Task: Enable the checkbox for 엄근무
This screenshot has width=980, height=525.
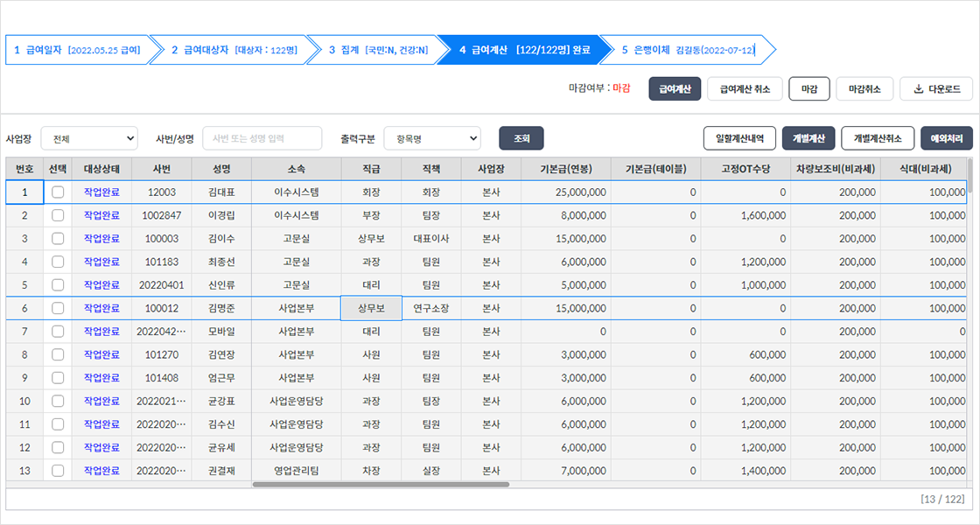Action: [58, 377]
